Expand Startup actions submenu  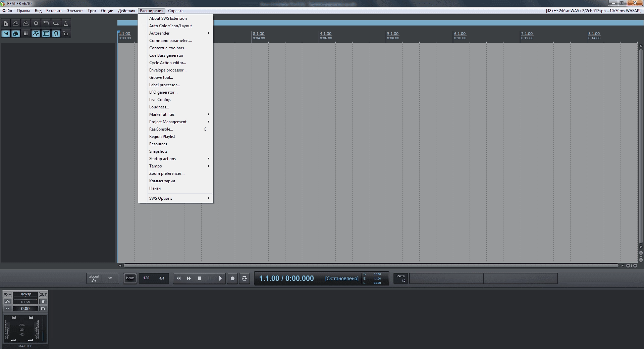pos(175,159)
